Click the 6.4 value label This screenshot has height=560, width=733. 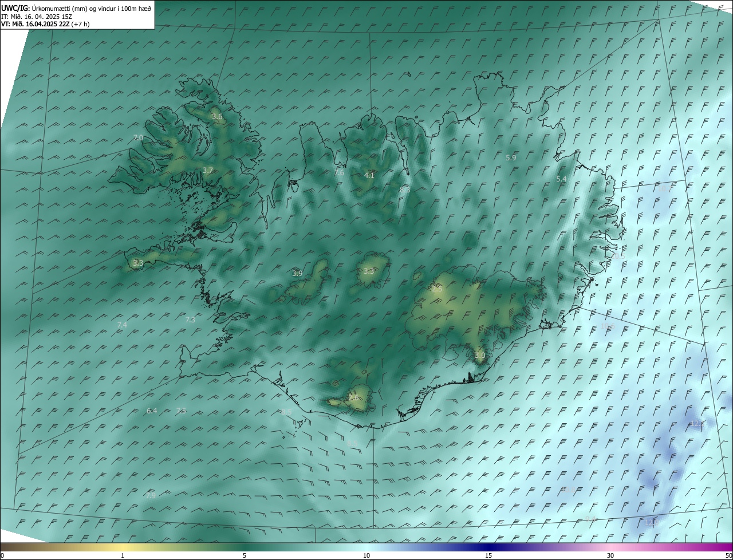(x=152, y=411)
